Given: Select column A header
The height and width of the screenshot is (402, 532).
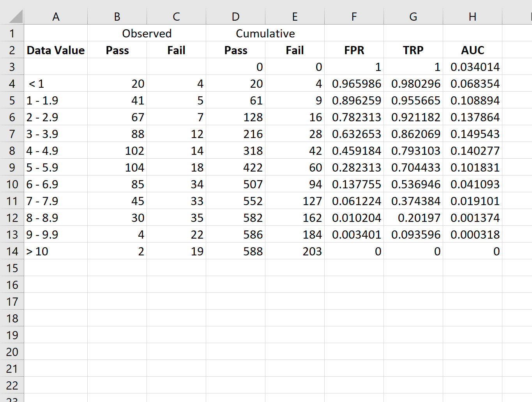Looking at the screenshot, I should pos(56,17).
